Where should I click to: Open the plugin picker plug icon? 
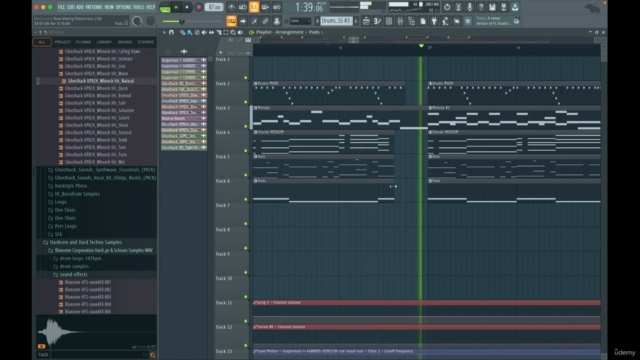point(434,21)
